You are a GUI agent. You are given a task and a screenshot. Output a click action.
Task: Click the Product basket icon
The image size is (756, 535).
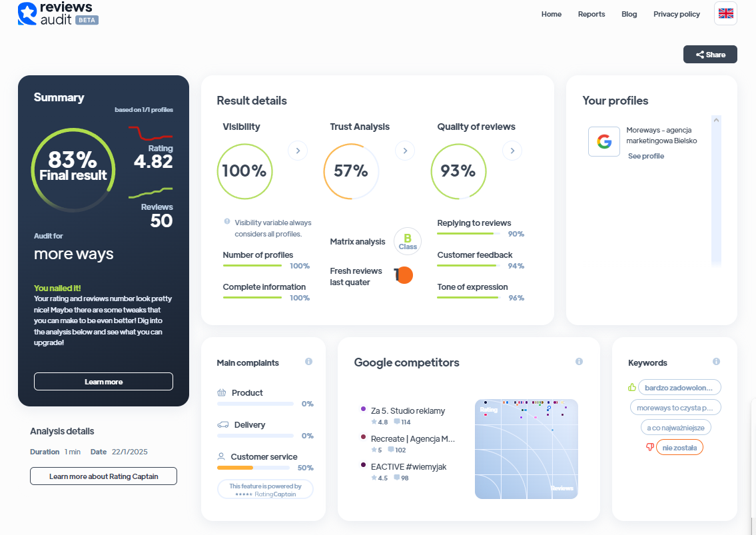222,392
